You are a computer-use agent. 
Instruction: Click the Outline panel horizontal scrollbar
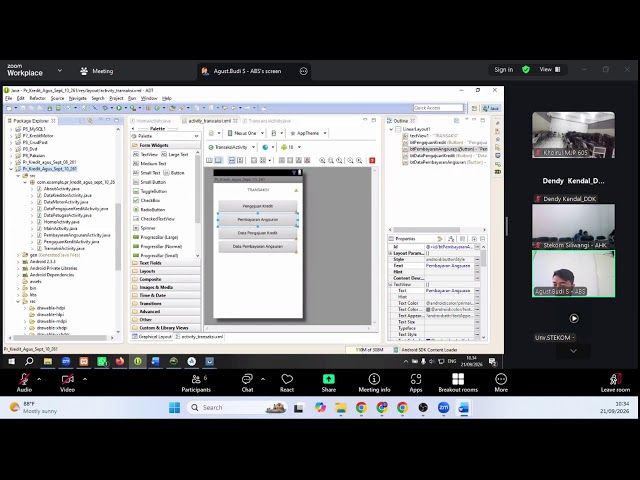[427, 230]
